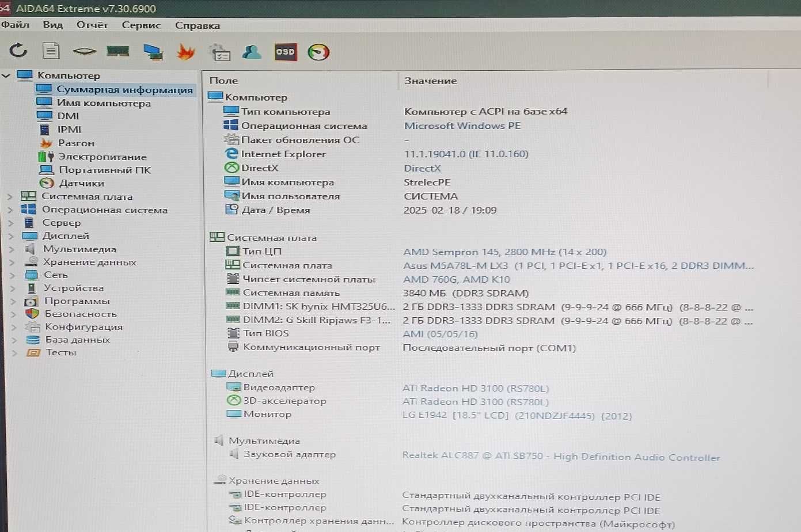
Task: Expand the Операционная система tree node
Action: (10, 210)
